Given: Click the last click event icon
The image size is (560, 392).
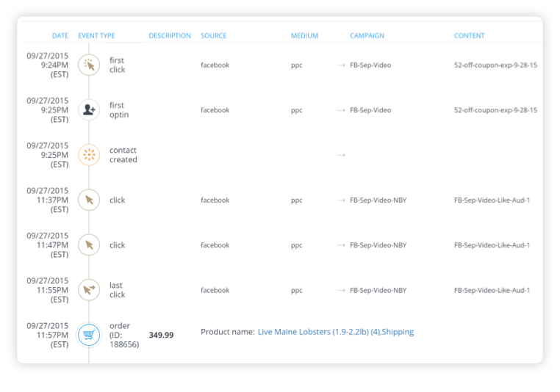Looking at the screenshot, I should (x=89, y=290).
